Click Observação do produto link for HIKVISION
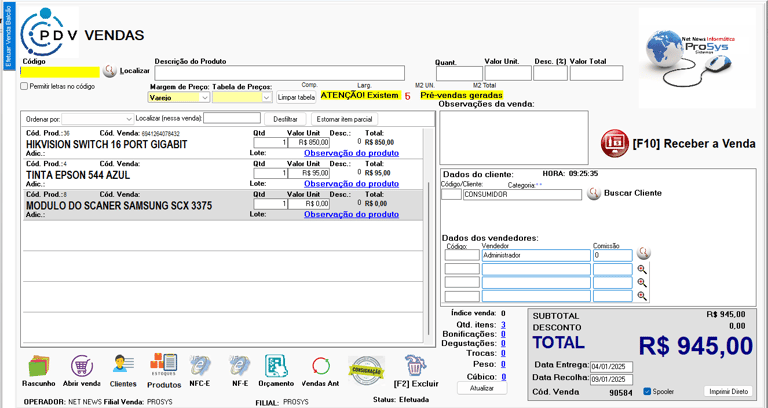The height and width of the screenshot is (408, 768). point(351,153)
